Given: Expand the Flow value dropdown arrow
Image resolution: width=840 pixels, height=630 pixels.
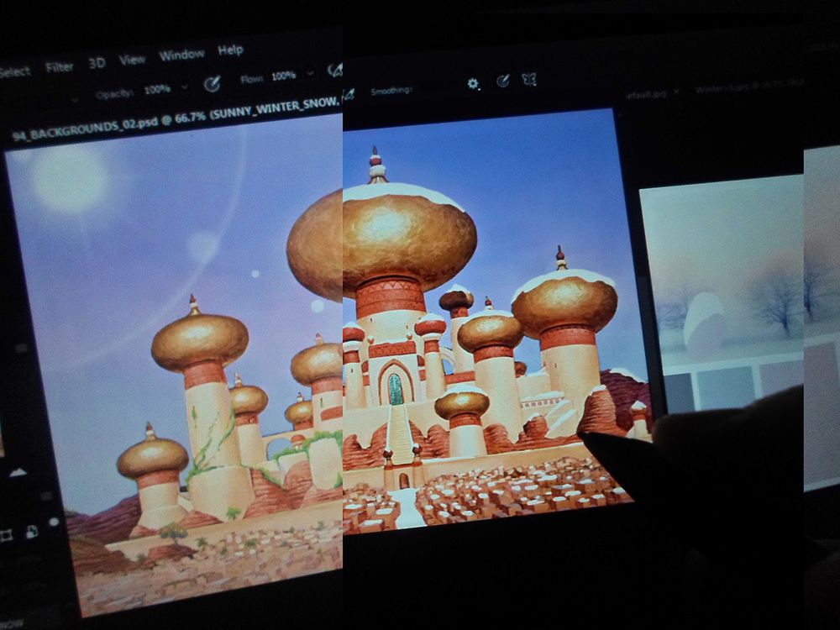Looking at the screenshot, I should pyautogui.click(x=310, y=73).
